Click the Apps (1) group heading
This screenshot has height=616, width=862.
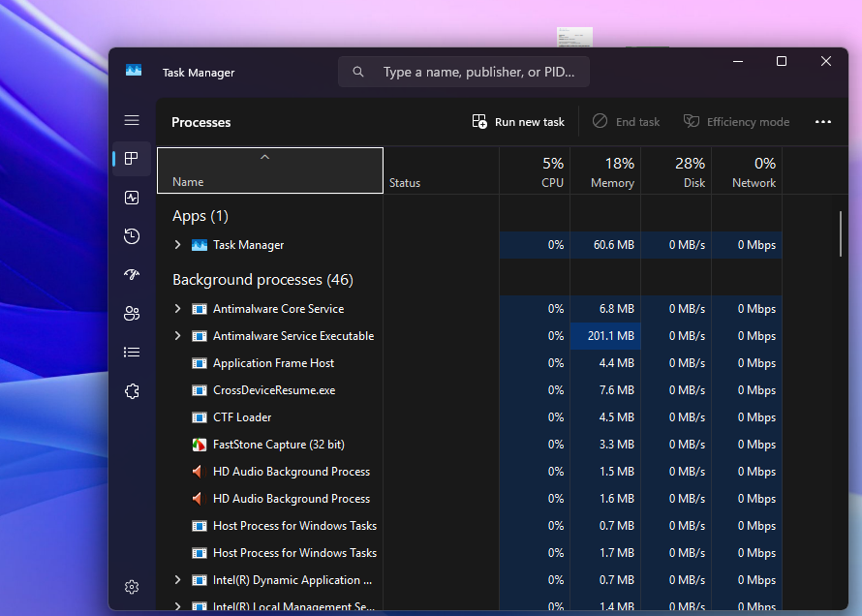pos(200,216)
